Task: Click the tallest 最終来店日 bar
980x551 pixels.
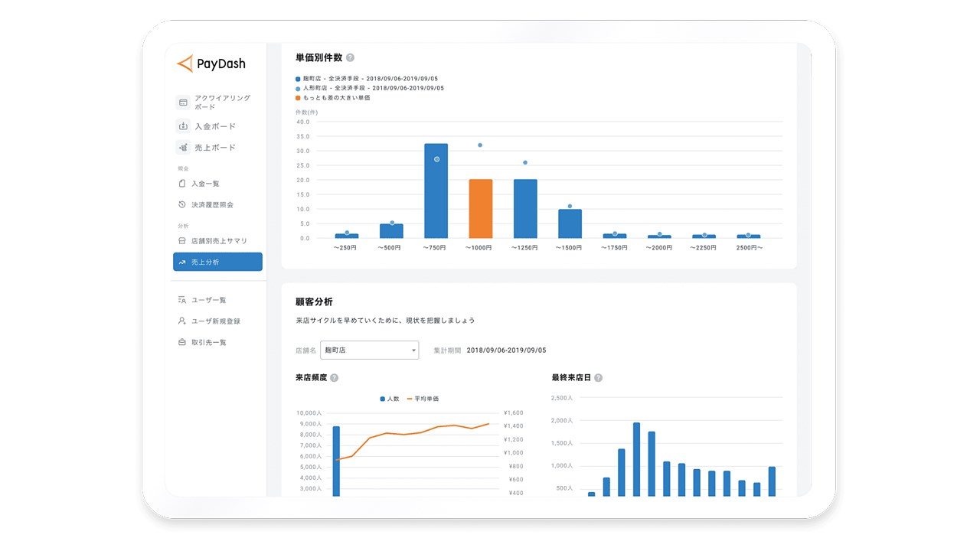Action: click(636, 459)
